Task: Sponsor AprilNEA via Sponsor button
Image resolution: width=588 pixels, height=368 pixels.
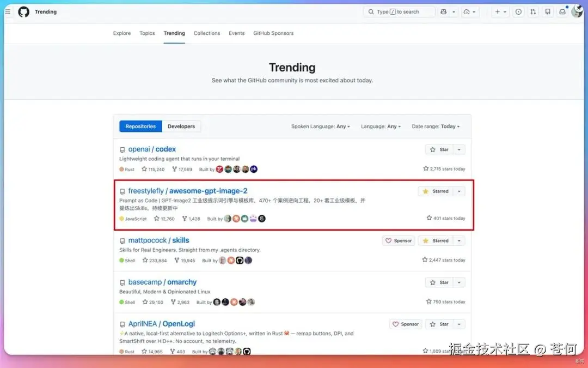Action: [x=406, y=324]
